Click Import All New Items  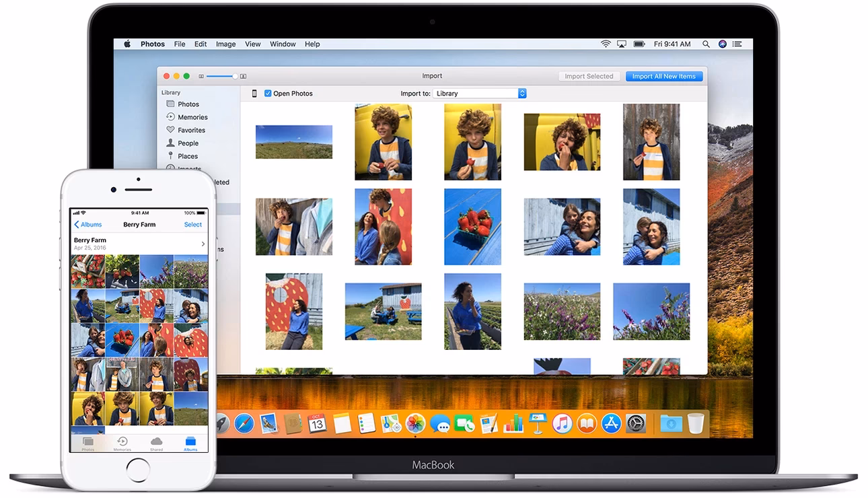tap(663, 76)
